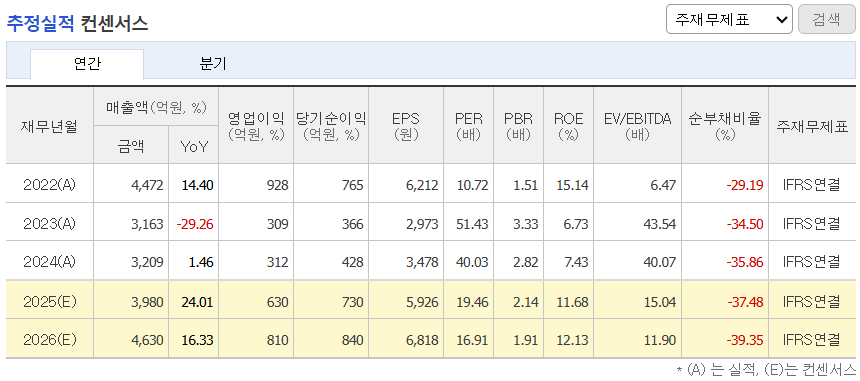Click the 금액 sub-header

(x=131, y=145)
